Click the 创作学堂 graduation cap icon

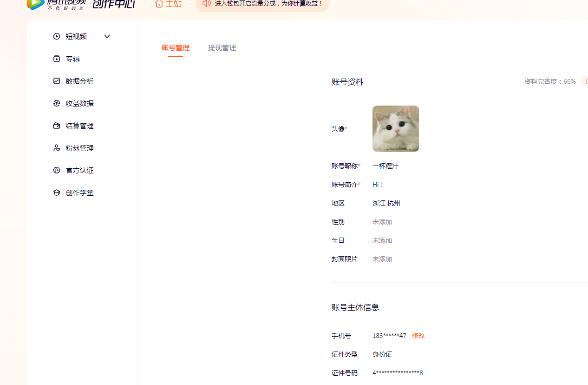57,192
